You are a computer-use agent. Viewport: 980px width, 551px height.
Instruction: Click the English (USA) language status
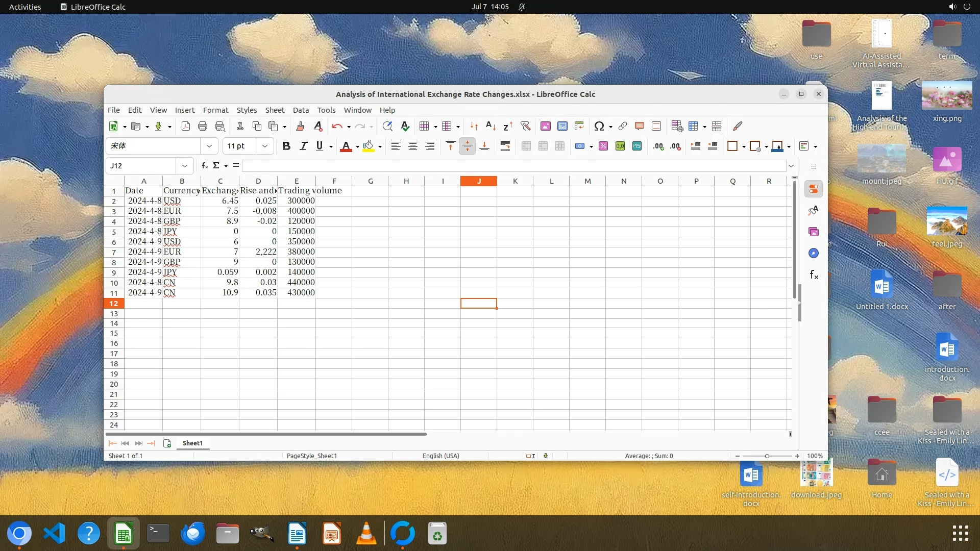click(x=440, y=456)
